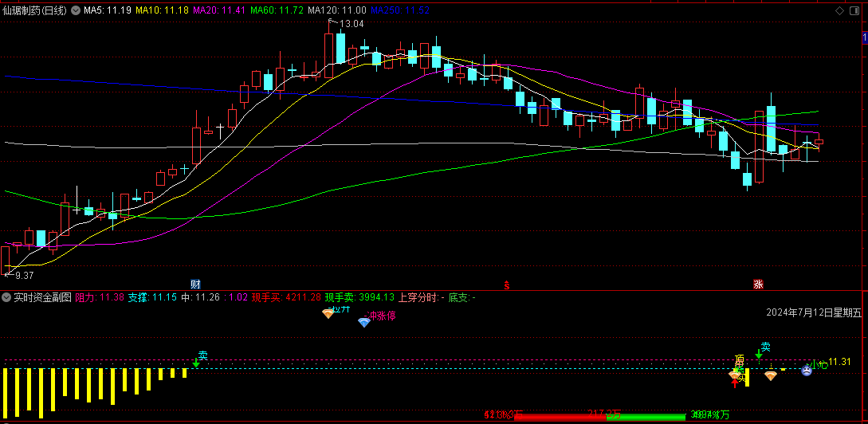Click the magenta 1.02 value in indicator header
The width and height of the screenshot is (868, 424).
(x=237, y=297)
